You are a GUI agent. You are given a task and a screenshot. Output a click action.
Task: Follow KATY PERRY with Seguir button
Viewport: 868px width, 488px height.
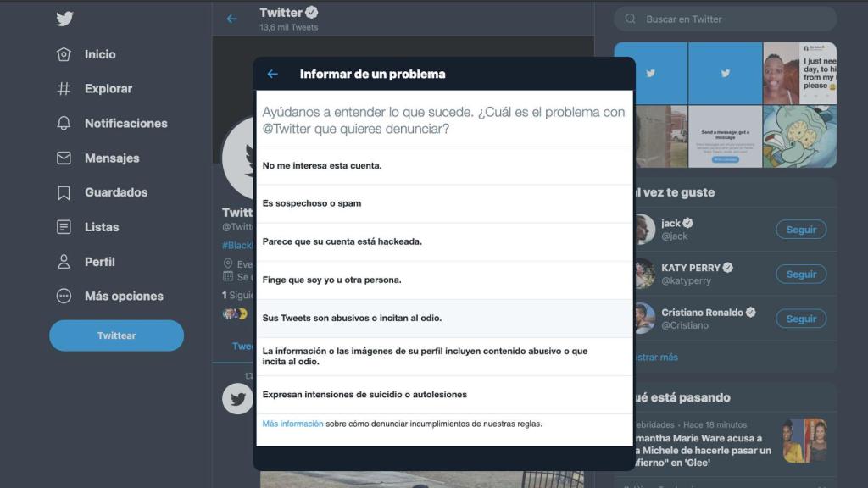click(801, 274)
